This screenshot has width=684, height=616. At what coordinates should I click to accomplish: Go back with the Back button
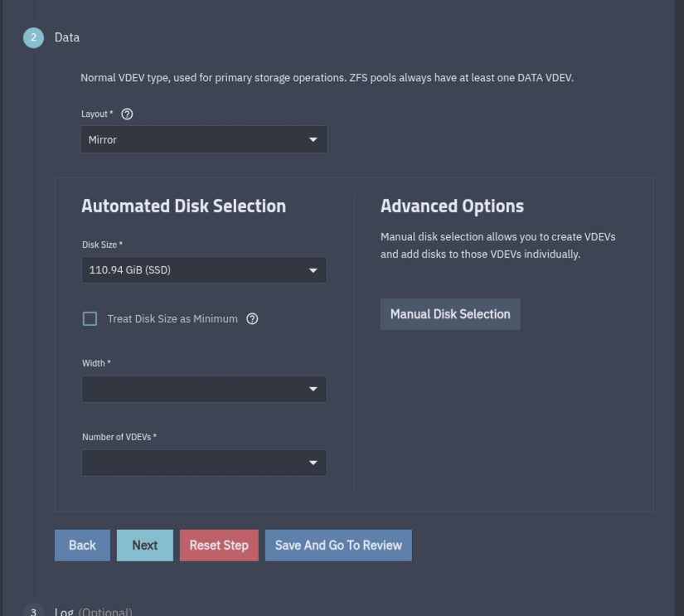coord(82,546)
